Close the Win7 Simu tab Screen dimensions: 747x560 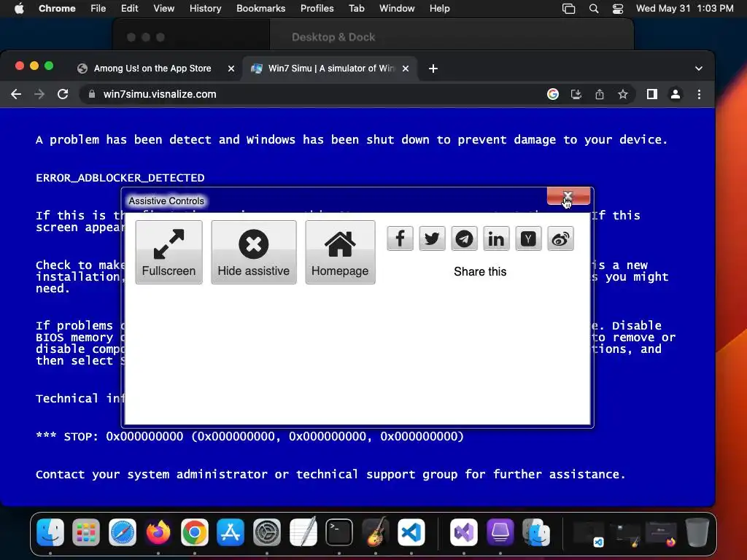(406, 69)
